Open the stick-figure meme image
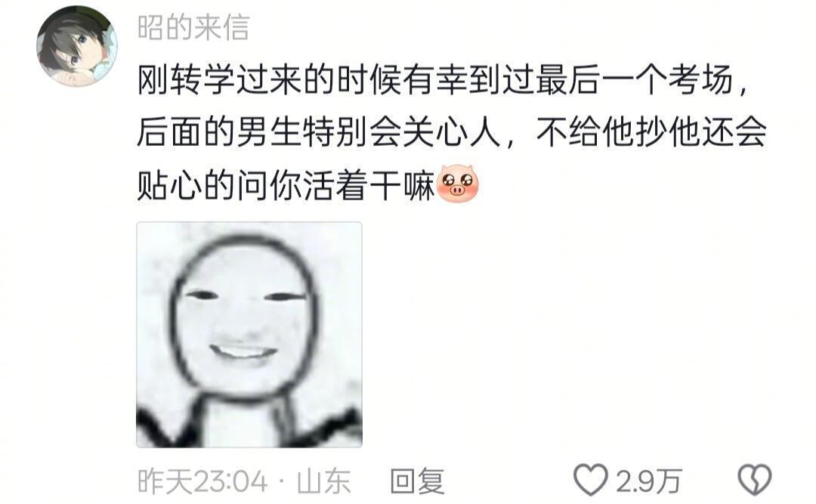The image size is (816, 504). (249, 335)
